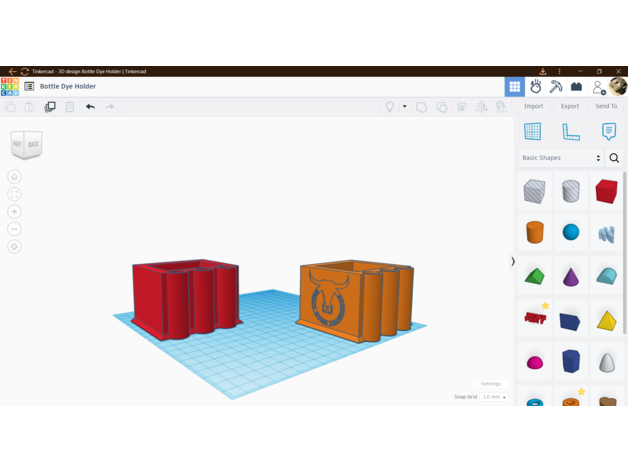Toggle the Notes tool

point(608,132)
